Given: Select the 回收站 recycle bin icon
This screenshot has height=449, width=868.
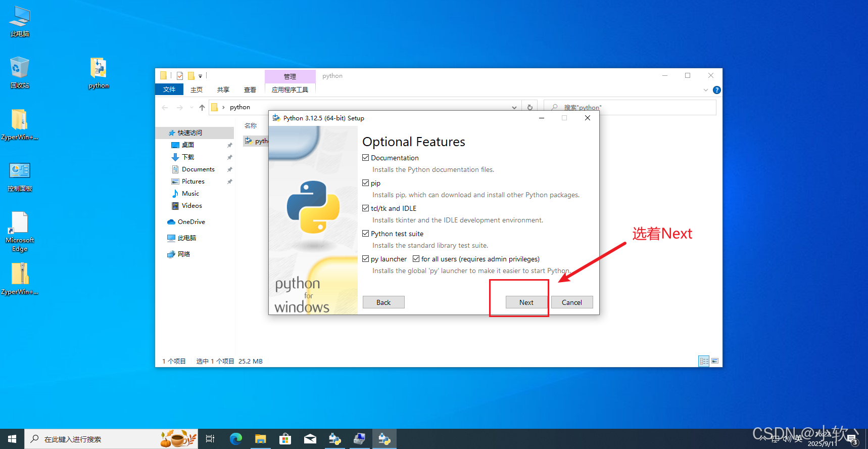Looking at the screenshot, I should pyautogui.click(x=20, y=73).
